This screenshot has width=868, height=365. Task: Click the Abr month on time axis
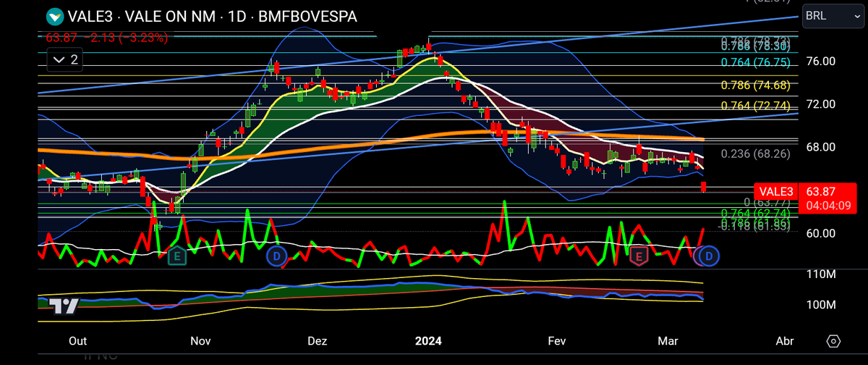pos(784,341)
